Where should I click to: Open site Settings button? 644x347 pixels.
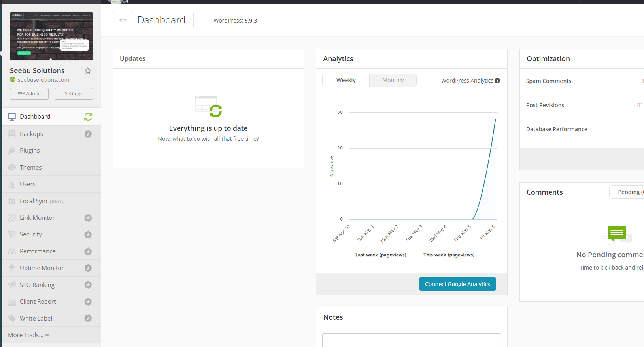(74, 94)
